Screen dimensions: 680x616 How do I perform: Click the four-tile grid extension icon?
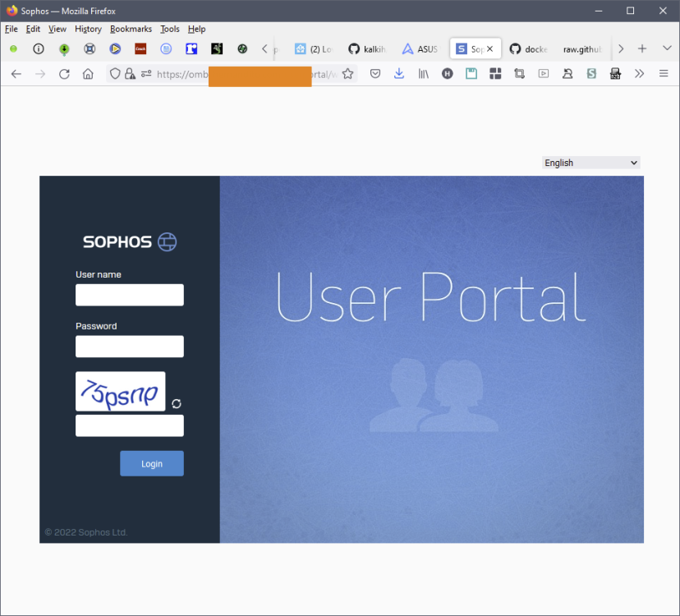click(x=495, y=74)
